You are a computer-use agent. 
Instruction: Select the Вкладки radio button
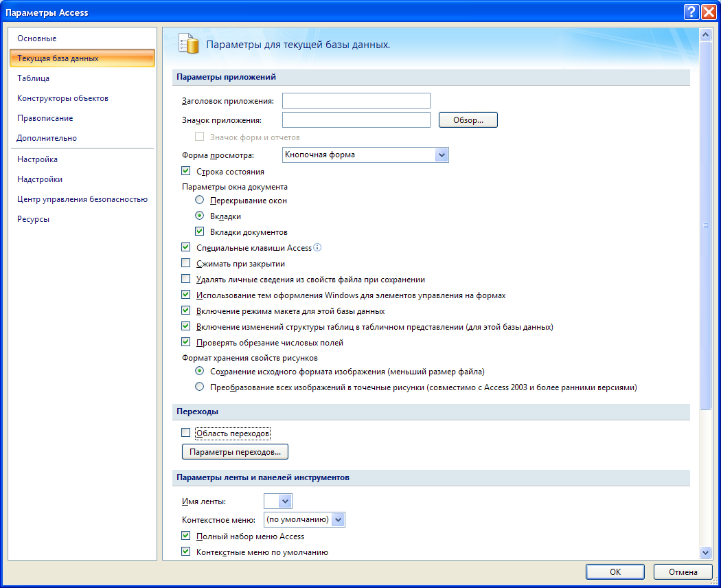200,215
